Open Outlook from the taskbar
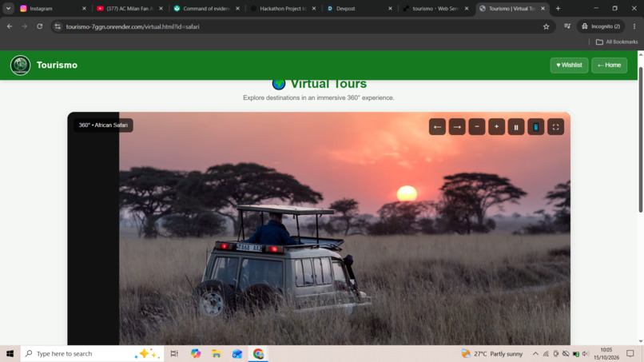This screenshot has width=644, height=362. [x=237, y=353]
